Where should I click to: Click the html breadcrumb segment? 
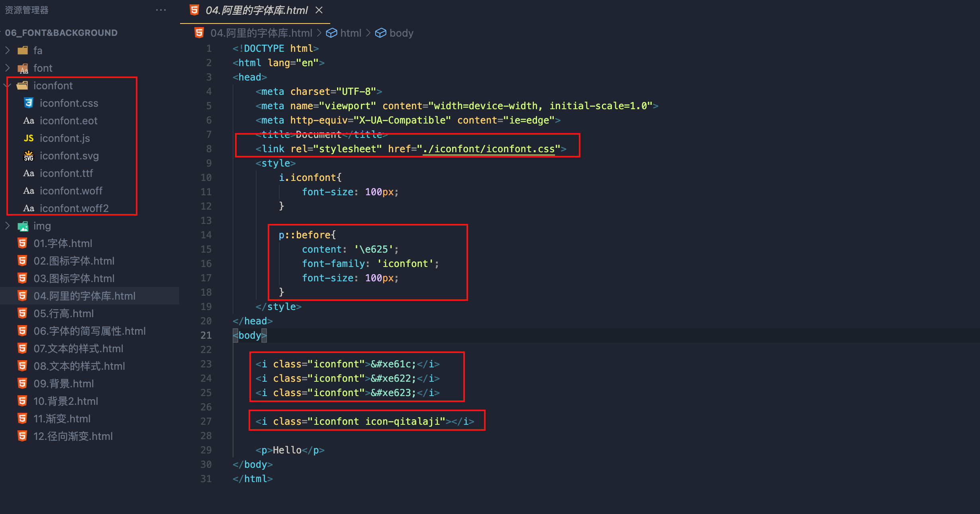pos(351,33)
